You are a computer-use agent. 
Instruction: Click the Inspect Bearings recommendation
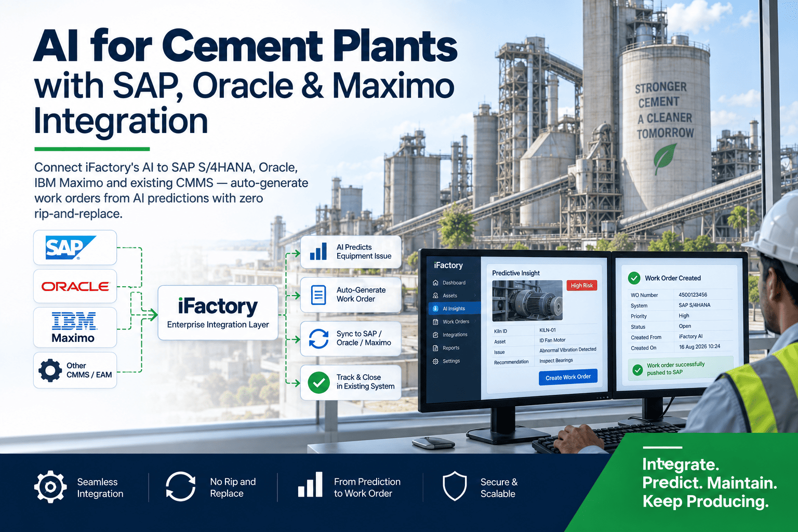(556, 361)
